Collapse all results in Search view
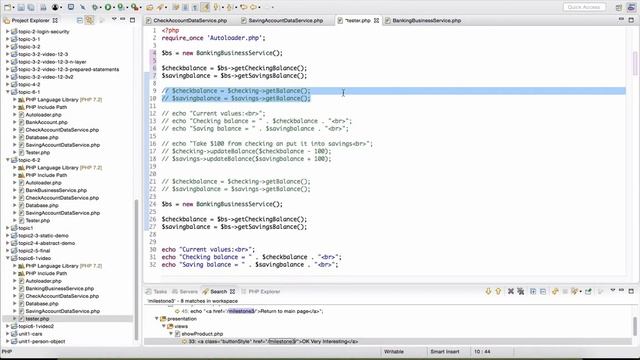The width and height of the screenshot is (640, 360). [x=543, y=291]
